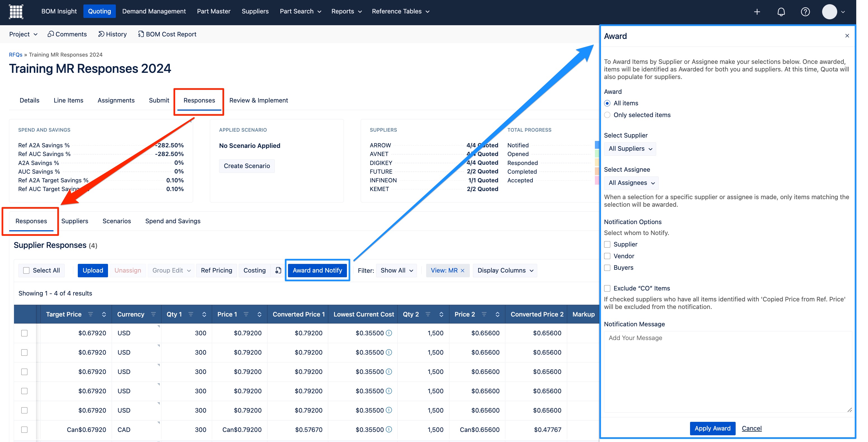Open the All Assignees dropdown
The height and width of the screenshot is (442, 868).
pos(631,183)
